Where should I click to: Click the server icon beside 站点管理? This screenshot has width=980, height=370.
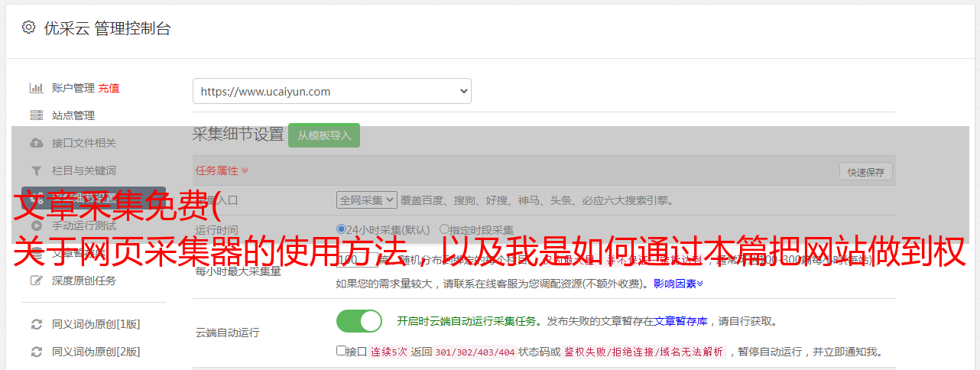[36, 115]
